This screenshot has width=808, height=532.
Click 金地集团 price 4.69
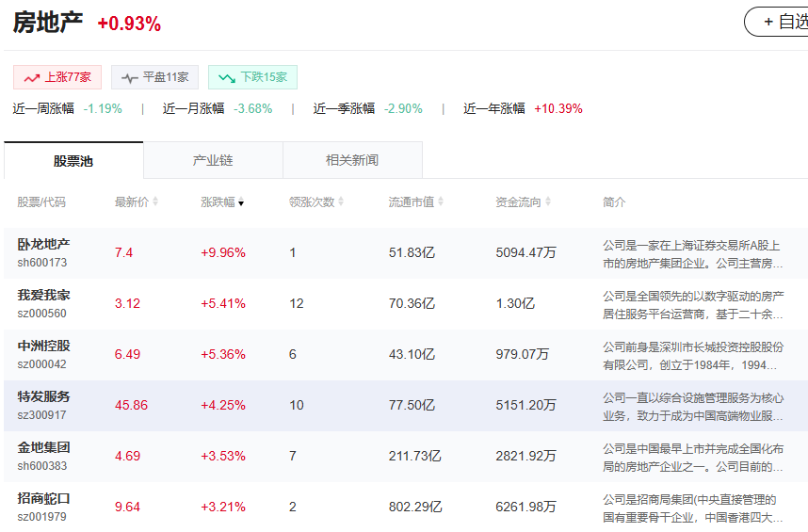click(x=127, y=457)
